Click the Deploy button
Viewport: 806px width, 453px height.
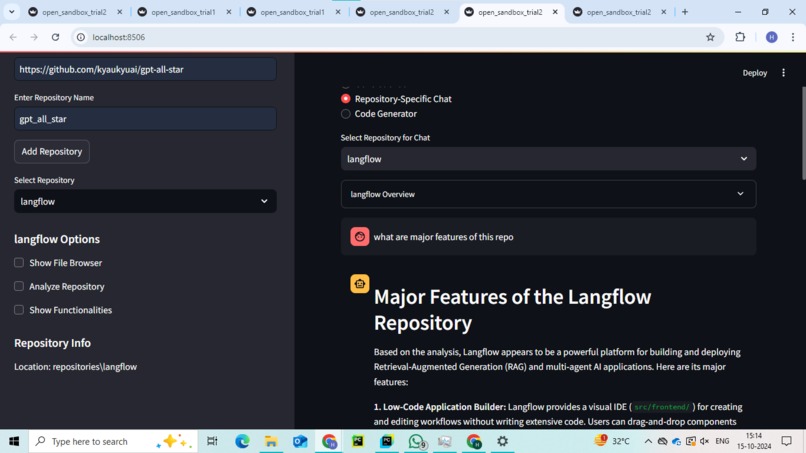pos(755,73)
